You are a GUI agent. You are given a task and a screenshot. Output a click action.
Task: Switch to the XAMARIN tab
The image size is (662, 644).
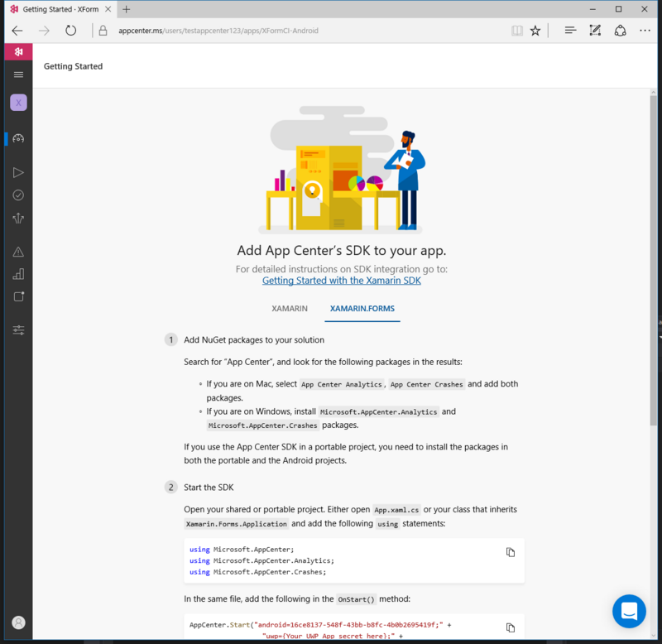[290, 308]
